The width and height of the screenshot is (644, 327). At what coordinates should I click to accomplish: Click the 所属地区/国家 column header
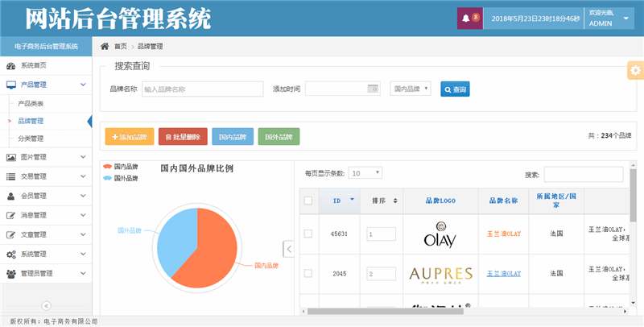pyautogui.click(x=556, y=201)
